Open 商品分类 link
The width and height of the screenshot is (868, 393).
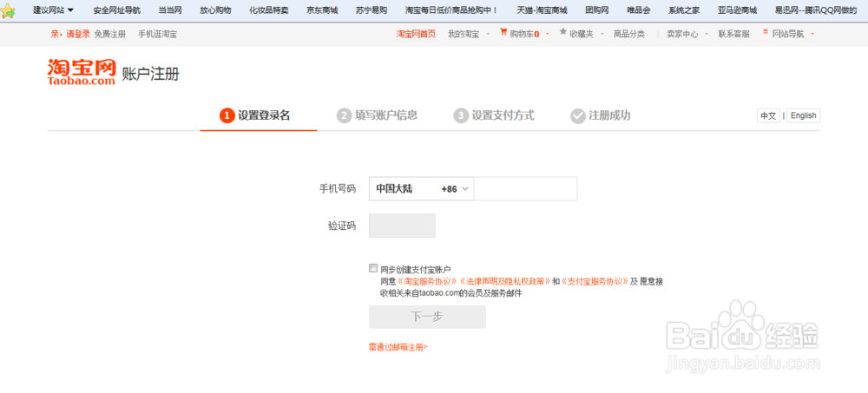[628, 34]
